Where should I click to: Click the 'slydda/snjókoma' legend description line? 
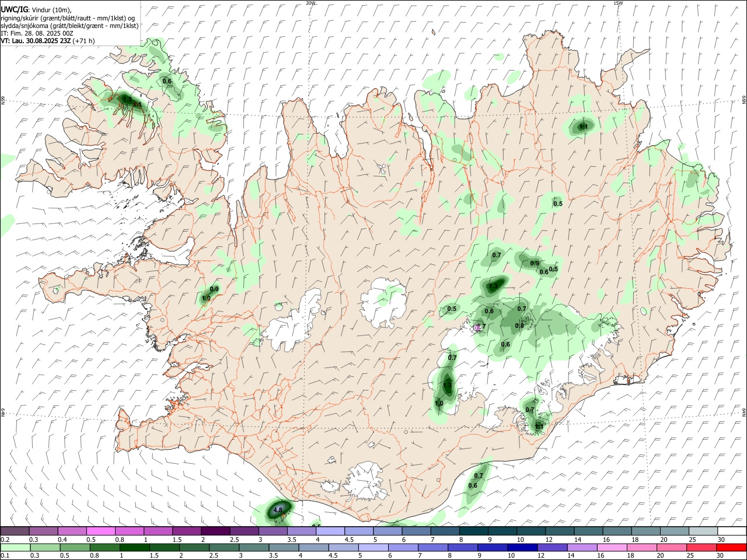[x=69, y=26]
